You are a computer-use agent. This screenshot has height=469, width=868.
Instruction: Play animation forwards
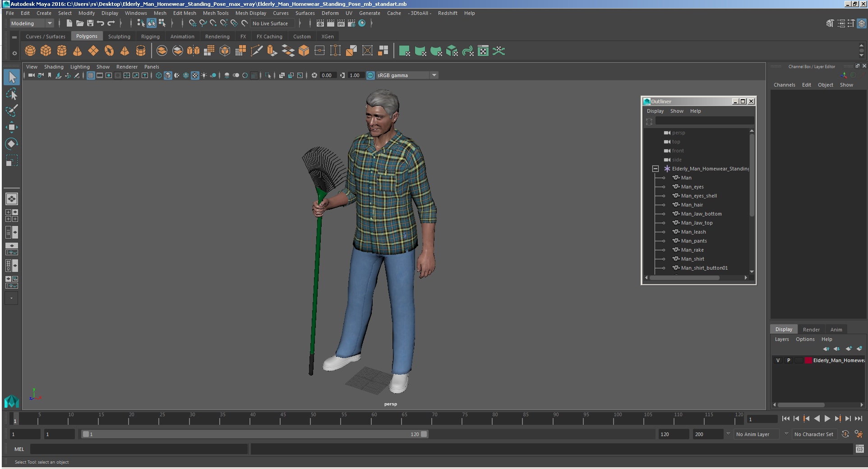click(827, 418)
